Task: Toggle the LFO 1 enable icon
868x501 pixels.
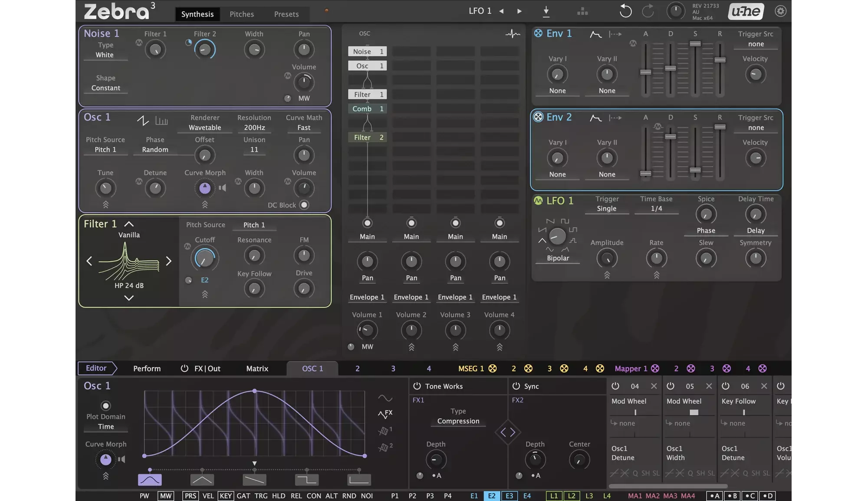Action: pos(538,201)
